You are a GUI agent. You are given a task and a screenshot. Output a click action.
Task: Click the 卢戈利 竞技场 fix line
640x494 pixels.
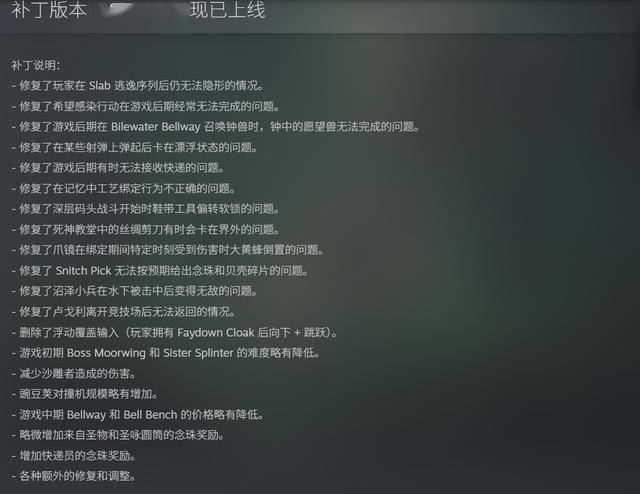pos(124,312)
